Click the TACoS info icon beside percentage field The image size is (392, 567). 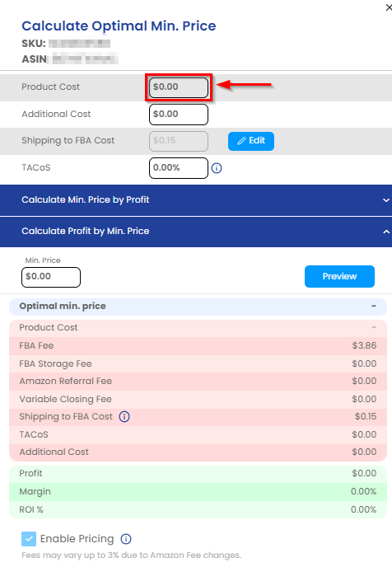click(x=217, y=168)
